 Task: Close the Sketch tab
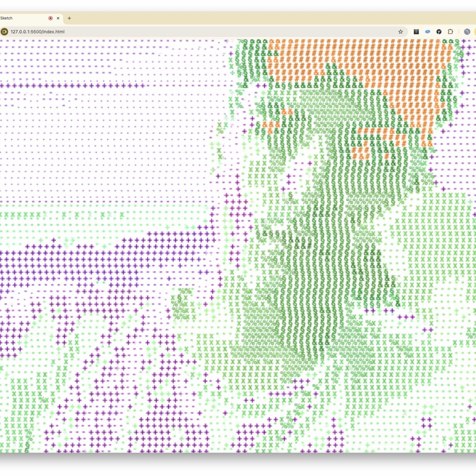pyautogui.click(x=58, y=18)
